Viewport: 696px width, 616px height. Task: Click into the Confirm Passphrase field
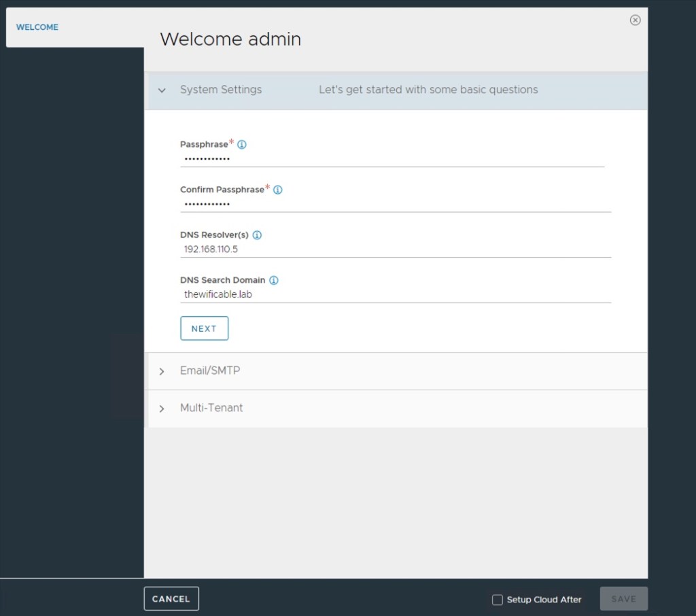[394, 204]
